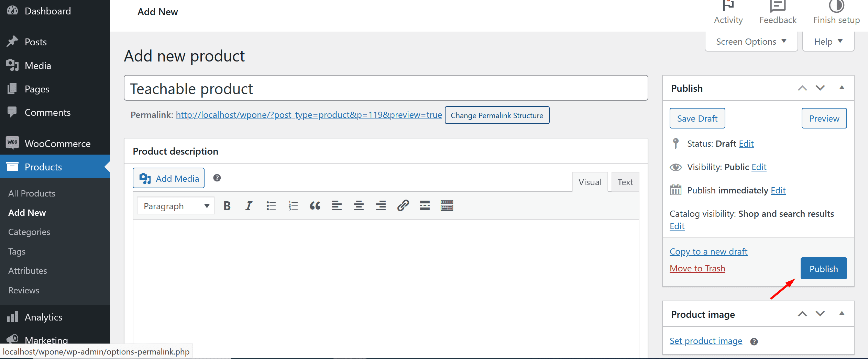
Task: Apply blockquote formatting
Action: pos(315,206)
